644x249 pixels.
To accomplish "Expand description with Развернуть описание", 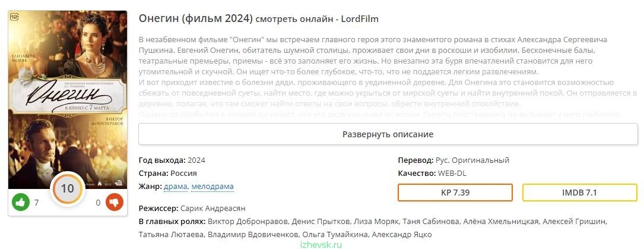I will pyautogui.click(x=388, y=134).
